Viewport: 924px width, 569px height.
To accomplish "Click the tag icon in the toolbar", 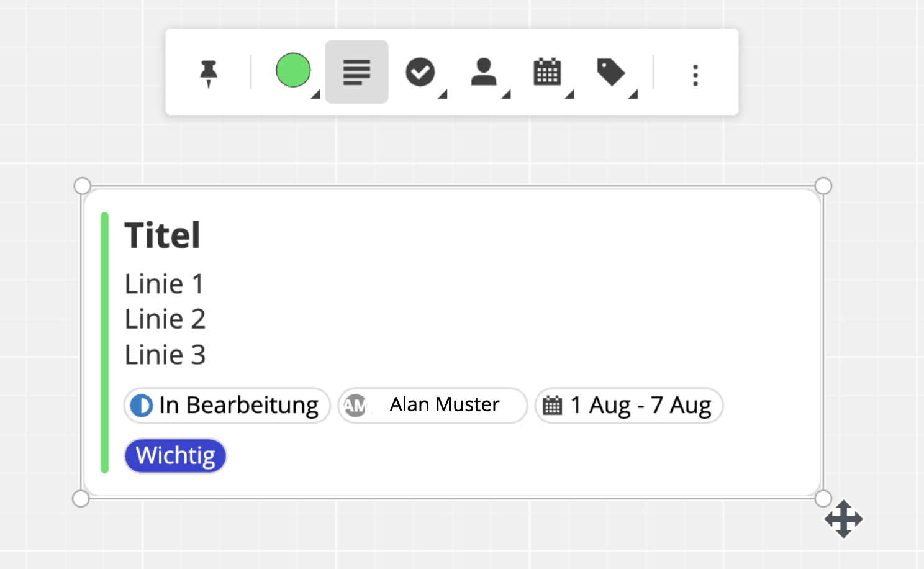I will coord(611,72).
